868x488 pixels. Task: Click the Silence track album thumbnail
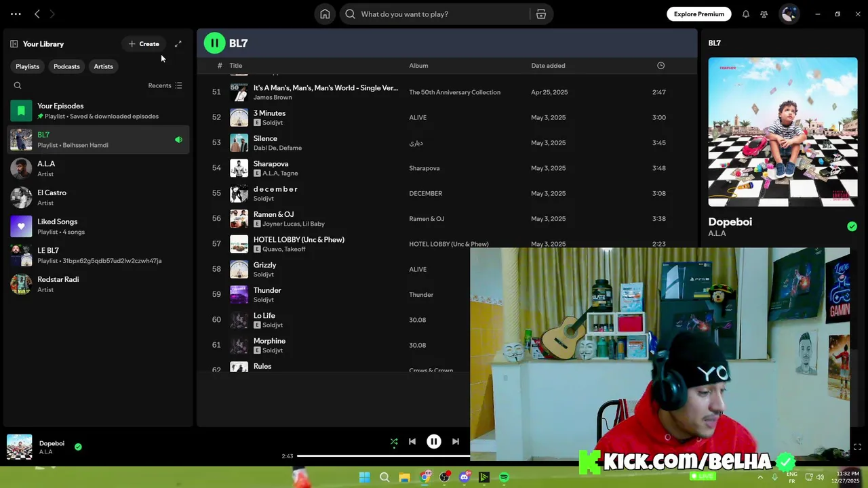tap(239, 143)
